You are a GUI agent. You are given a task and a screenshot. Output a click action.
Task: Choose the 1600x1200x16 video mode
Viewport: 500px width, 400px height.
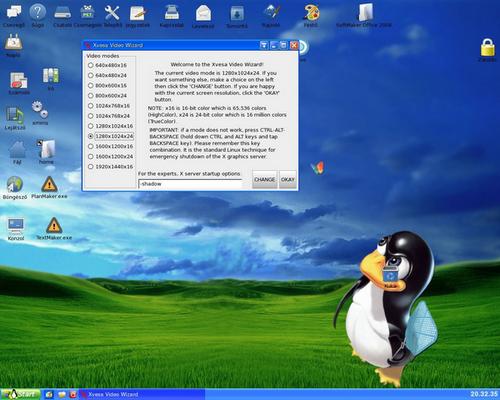coord(110,146)
